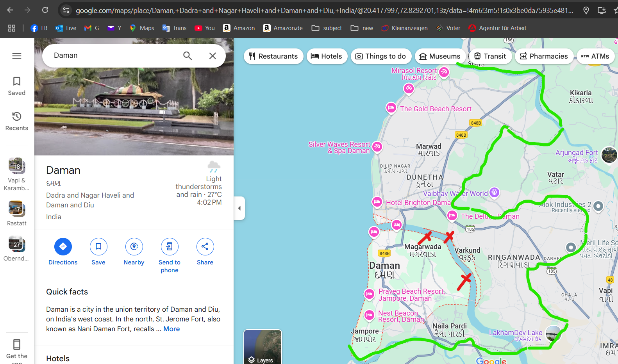Click The Gold Beach Resort pin

(391, 108)
